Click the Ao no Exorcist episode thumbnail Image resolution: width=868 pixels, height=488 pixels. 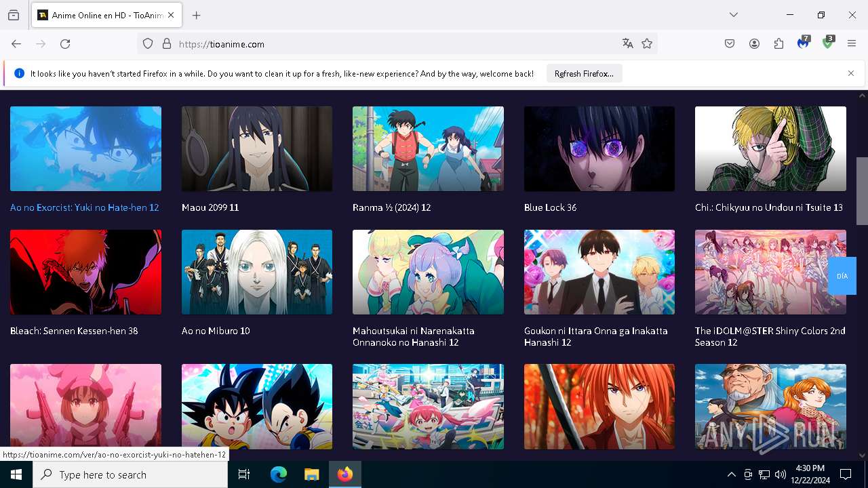point(85,148)
